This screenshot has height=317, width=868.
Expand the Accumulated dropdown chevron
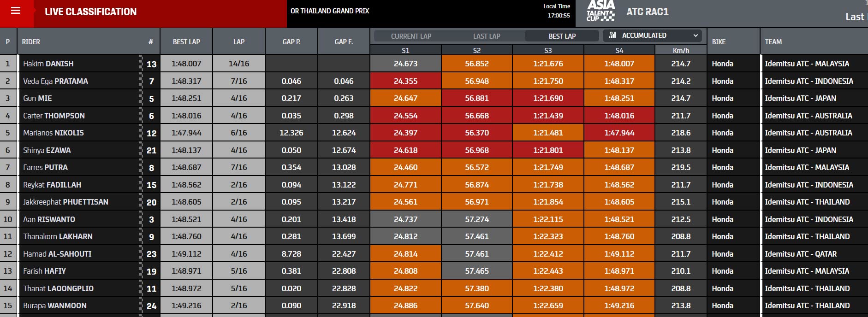(696, 35)
